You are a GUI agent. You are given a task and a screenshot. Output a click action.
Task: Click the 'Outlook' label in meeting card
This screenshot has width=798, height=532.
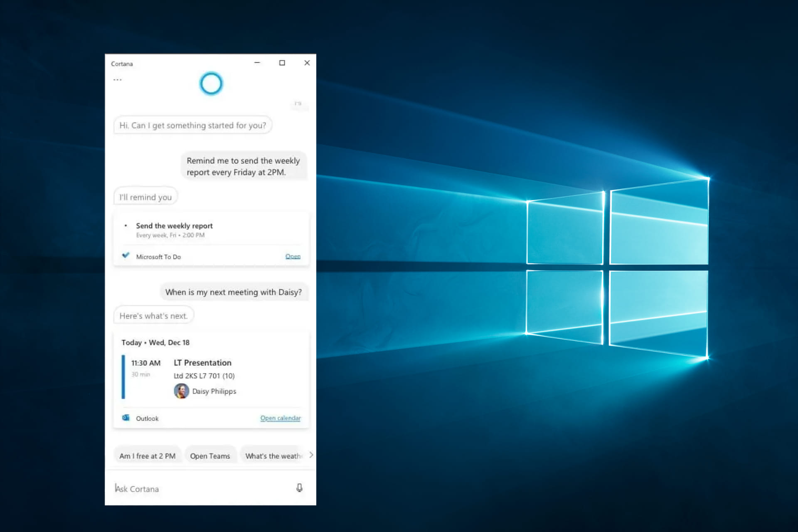click(x=147, y=419)
